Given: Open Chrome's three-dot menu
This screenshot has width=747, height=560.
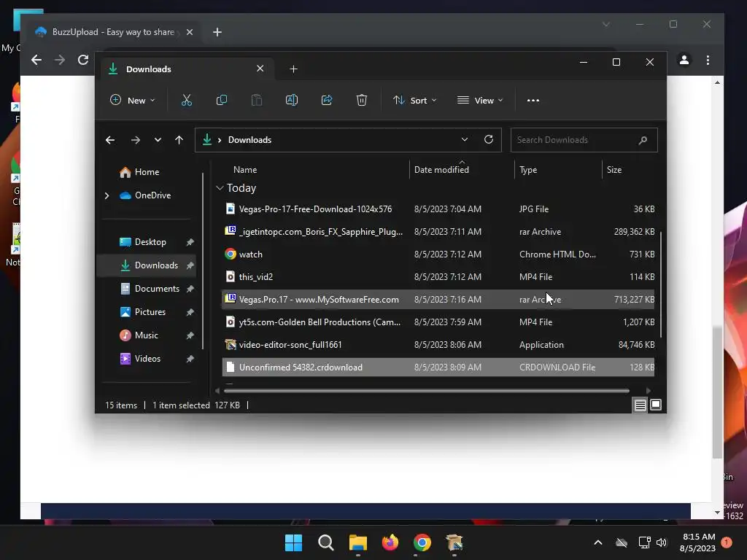Looking at the screenshot, I should (x=708, y=60).
